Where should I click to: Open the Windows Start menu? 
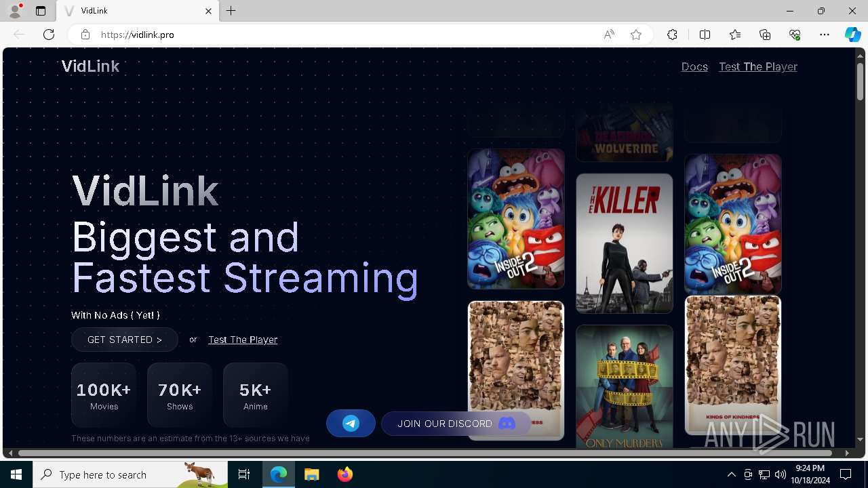click(16, 474)
